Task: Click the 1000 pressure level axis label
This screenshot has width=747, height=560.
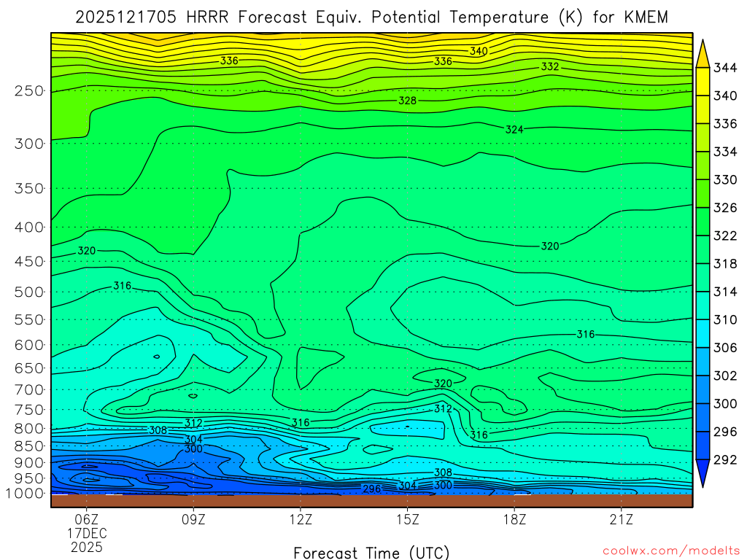Action: pyautogui.click(x=25, y=494)
